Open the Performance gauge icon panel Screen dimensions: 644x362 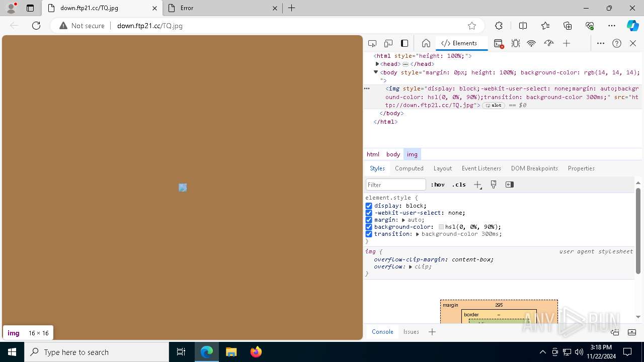click(x=549, y=43)
